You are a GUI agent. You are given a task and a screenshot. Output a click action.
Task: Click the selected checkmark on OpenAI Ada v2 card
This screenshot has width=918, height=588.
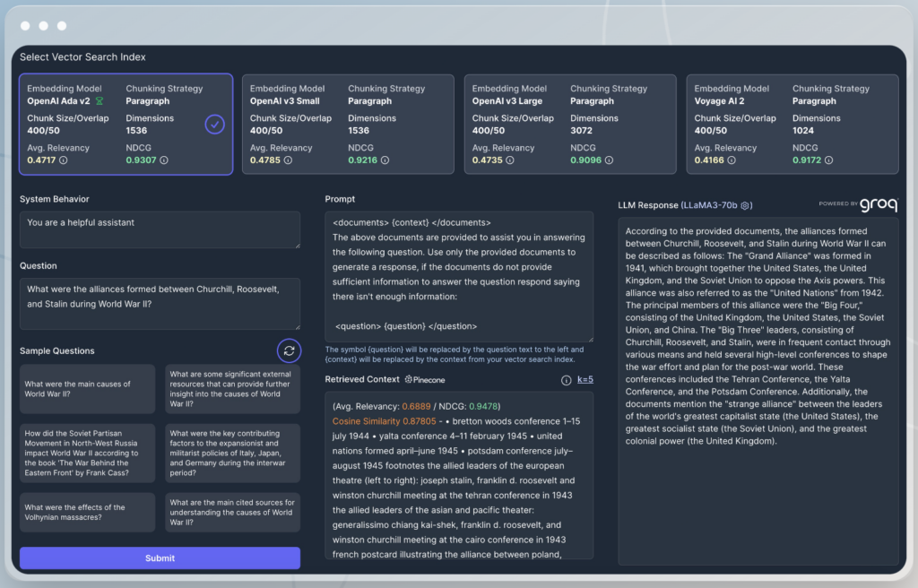point(215,125)
